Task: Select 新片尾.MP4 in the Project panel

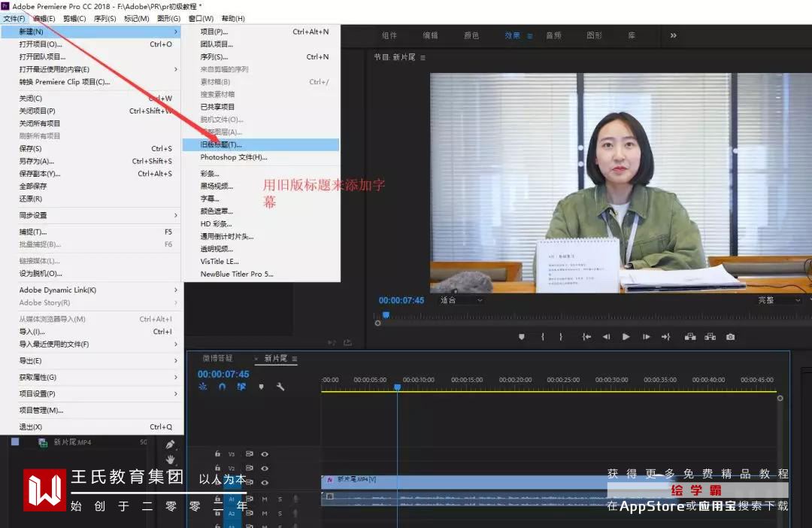Action: point(72,442)
